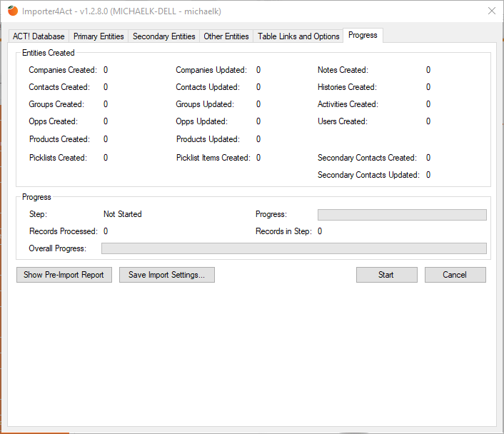Viewport: 504px width, 434px height.
Task: Click the Groups Created label
Action: pos(56,104)
